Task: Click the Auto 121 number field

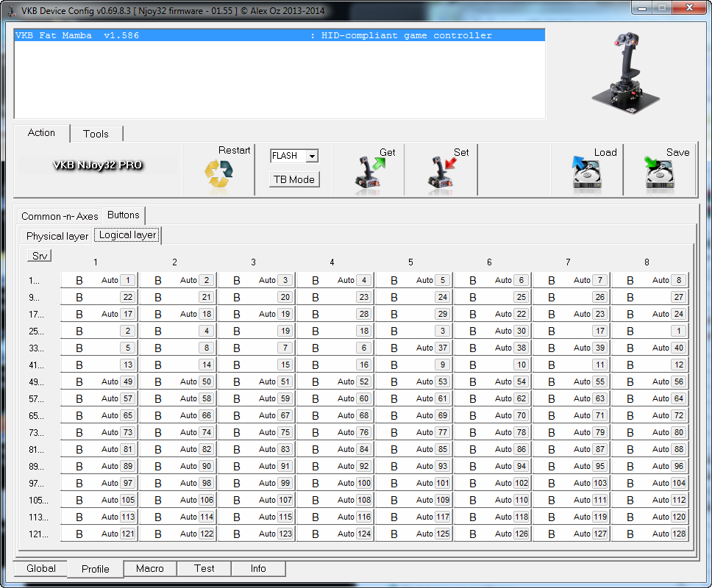Action: [127, 534]
